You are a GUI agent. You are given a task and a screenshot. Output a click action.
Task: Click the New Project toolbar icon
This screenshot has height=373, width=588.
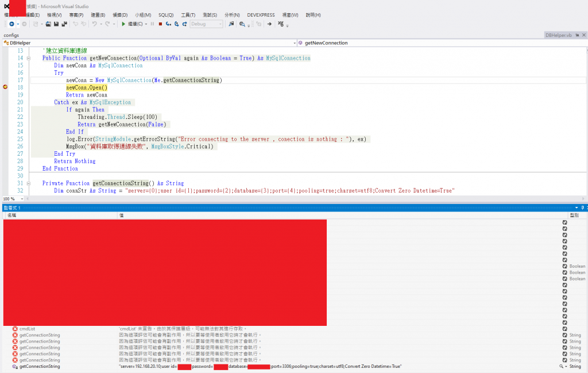[35, 24]
